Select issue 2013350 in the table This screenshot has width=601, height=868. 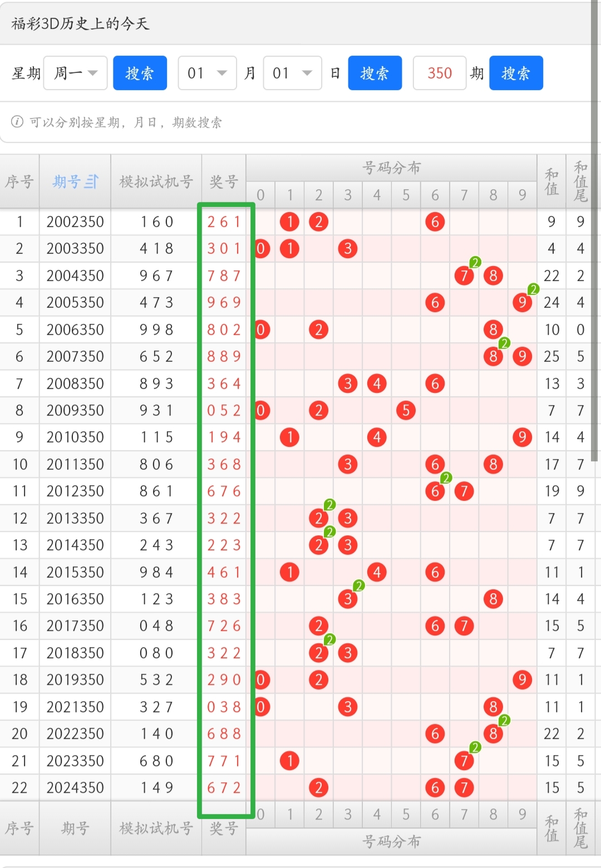coord(75,518)
